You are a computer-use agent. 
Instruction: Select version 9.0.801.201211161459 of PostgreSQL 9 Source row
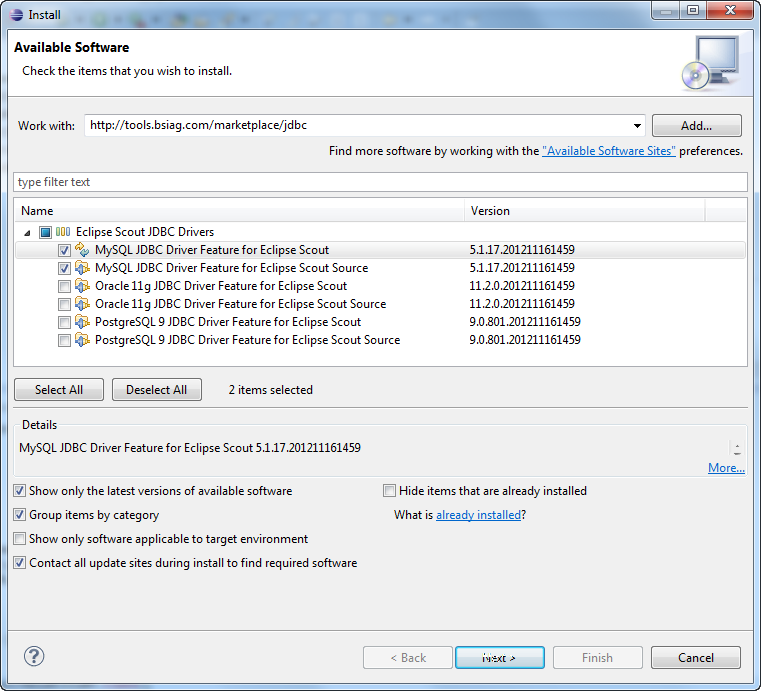(x=525, y=340)
